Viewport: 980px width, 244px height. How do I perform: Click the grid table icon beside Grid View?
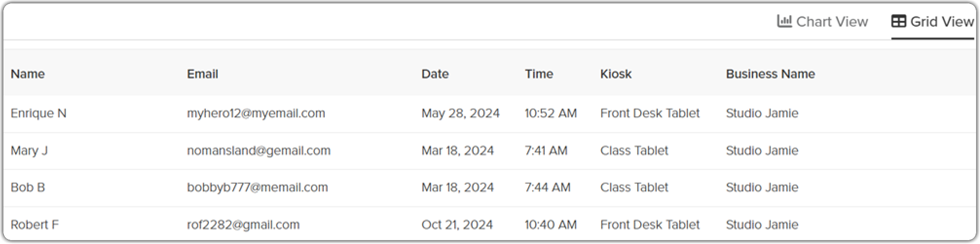click(899, 21)
